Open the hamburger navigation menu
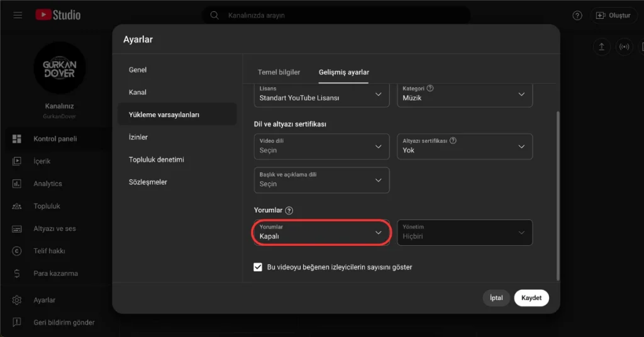Image resolution: width=644 pixels, height=337 pixels. (17, 15)
